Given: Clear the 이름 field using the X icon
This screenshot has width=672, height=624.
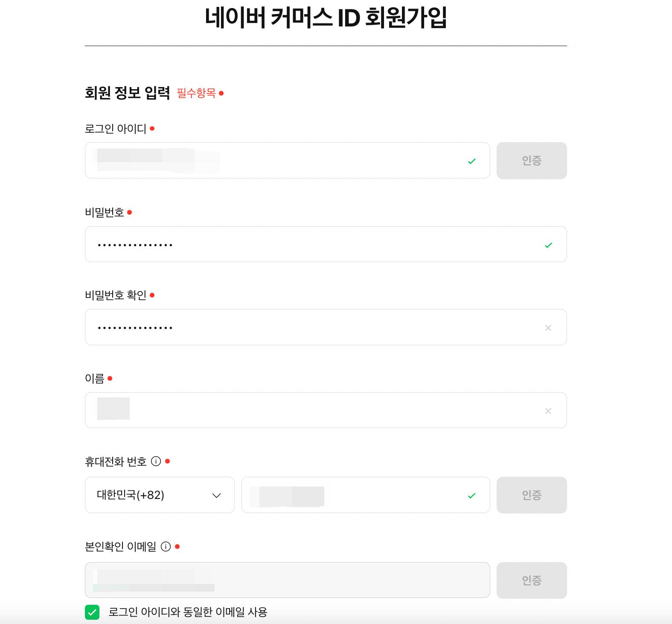Looking at the screenshot, I should pos(549,411).
